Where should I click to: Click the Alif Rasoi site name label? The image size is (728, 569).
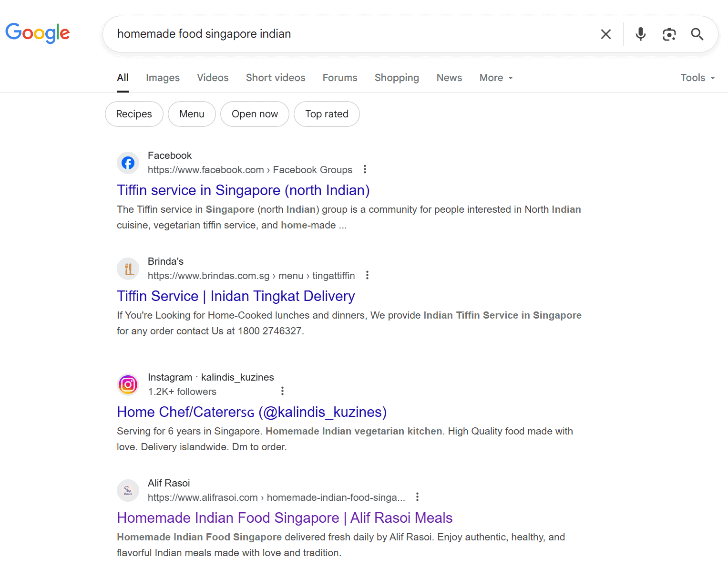(x=169, y=483)
